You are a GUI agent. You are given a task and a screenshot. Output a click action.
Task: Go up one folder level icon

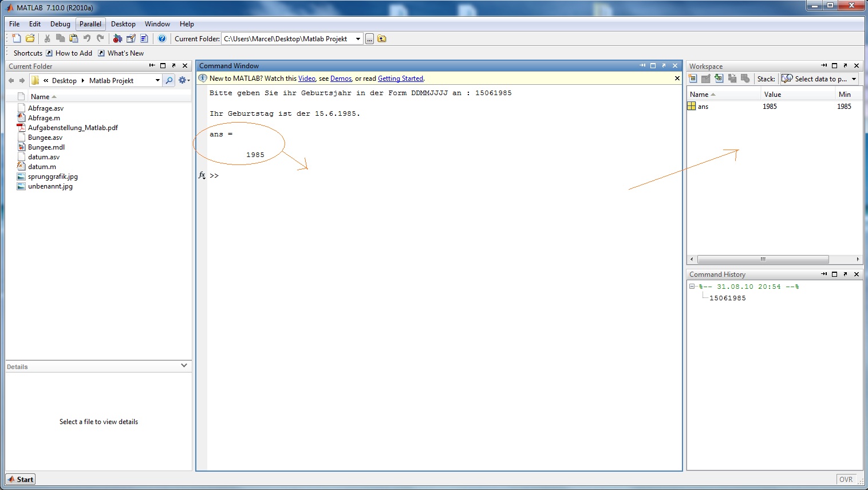[x=382, y=38]
